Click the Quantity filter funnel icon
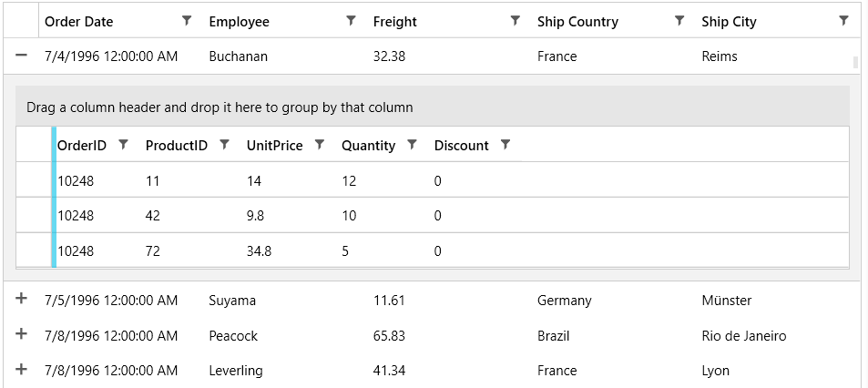 (x=412, y=144)
